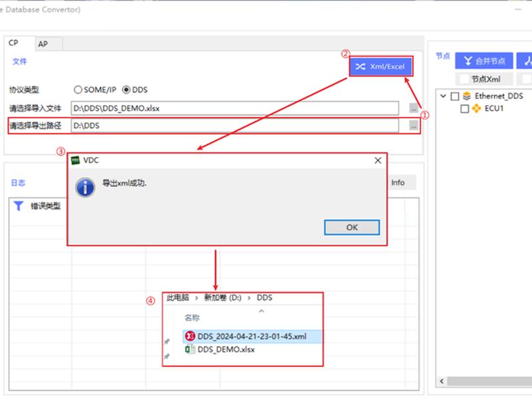The height and width of the screenshot is (399, 532).
Task: Click 新加卷 (D:) in the Explorer breadcrumb
Action: (x=223, y=297)
